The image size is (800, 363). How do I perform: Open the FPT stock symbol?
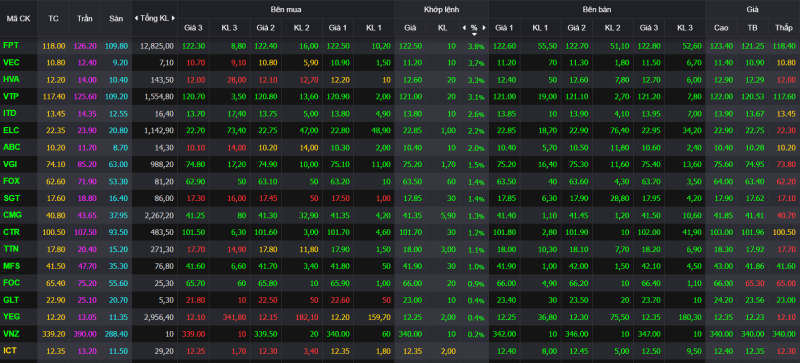(11, 46)
